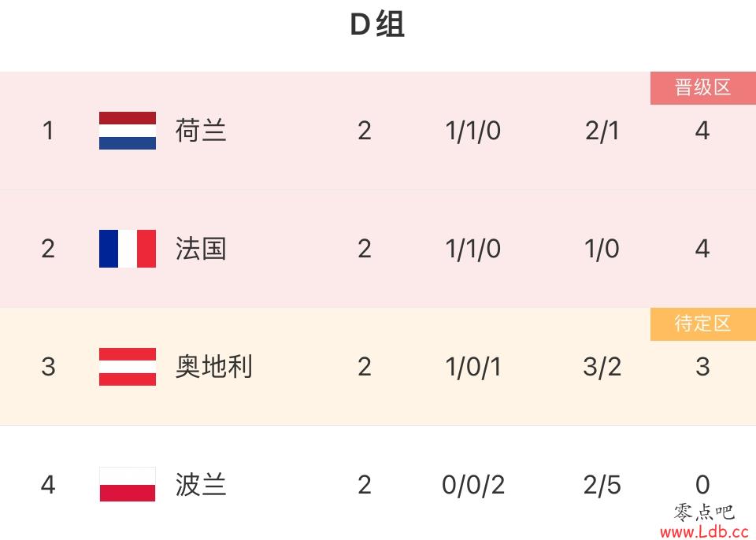756x540 pixels.
Task: Click Netherlands' points total 4
Action: tap(702, 131)
